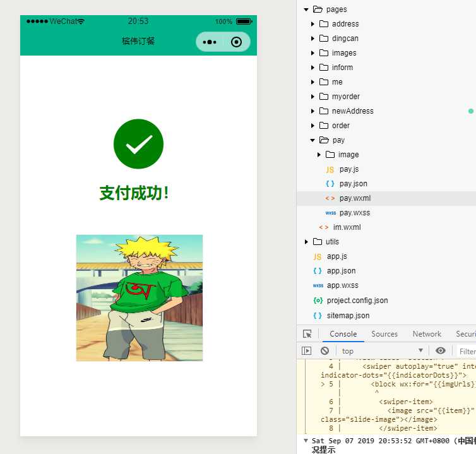
Task: Click the 支付成功 success text
Action: click(134, 193)
